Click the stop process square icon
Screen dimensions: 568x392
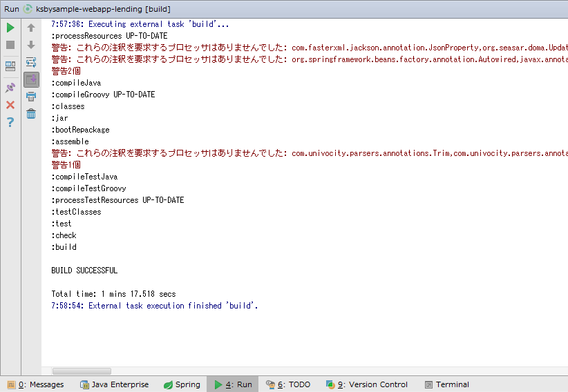[10, 45]
